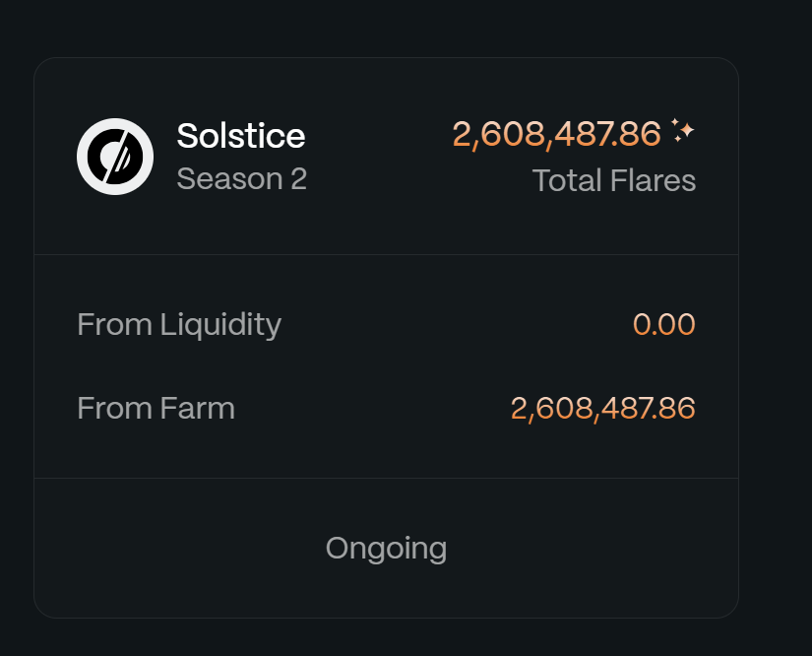The image size is (812, 656).
Task: Click the Total Flares label
Action: point(613,180)
